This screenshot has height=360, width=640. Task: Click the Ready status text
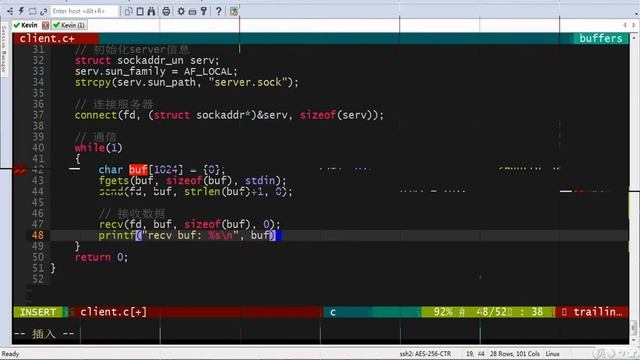(x=10, y=354)
